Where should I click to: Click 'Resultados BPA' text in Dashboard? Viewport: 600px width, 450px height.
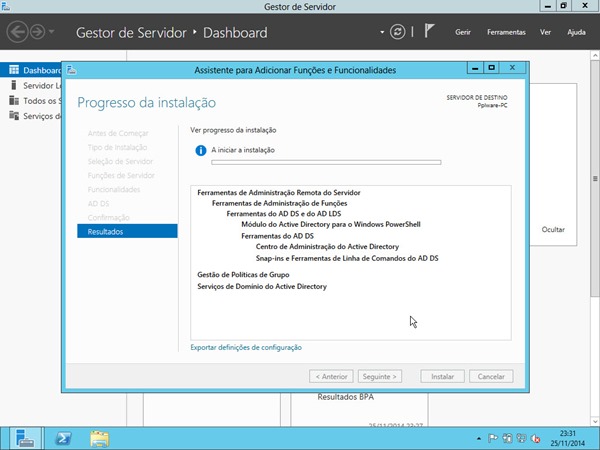point(345,397)
